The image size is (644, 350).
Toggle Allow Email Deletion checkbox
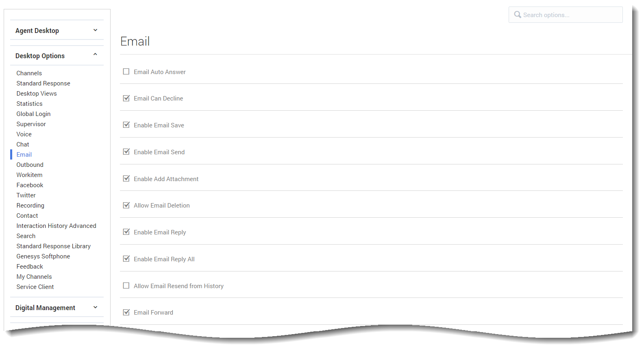click(126, 205)
